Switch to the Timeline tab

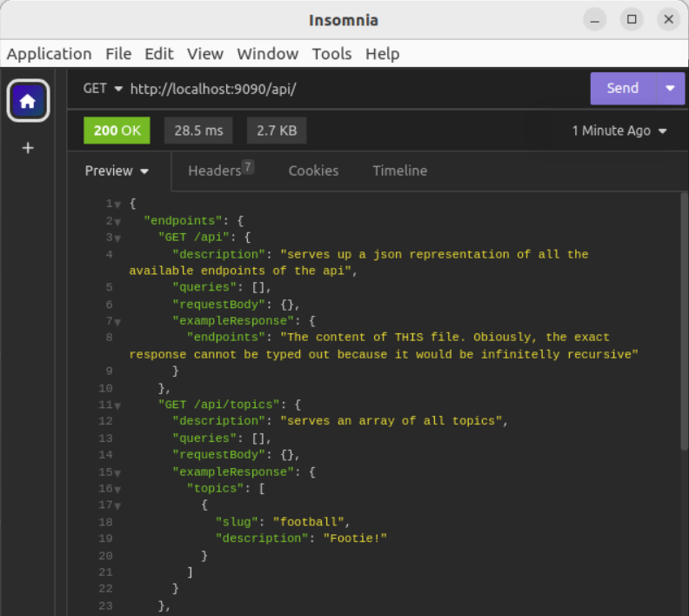click(x=400, y=171)
